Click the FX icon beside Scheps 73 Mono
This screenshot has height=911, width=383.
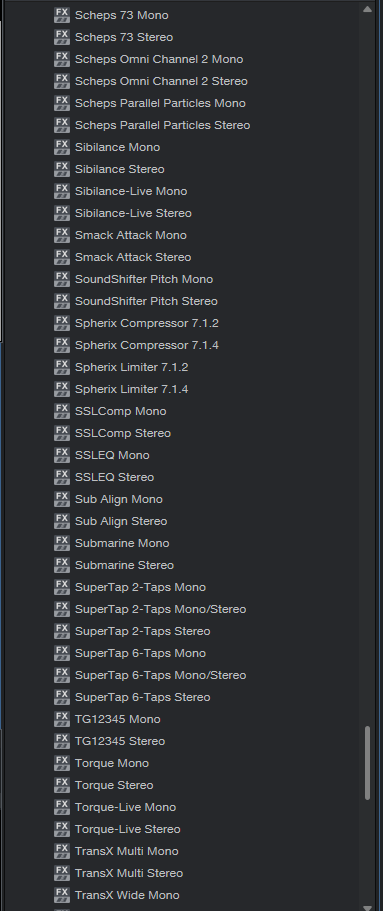[x=62, y=15]
